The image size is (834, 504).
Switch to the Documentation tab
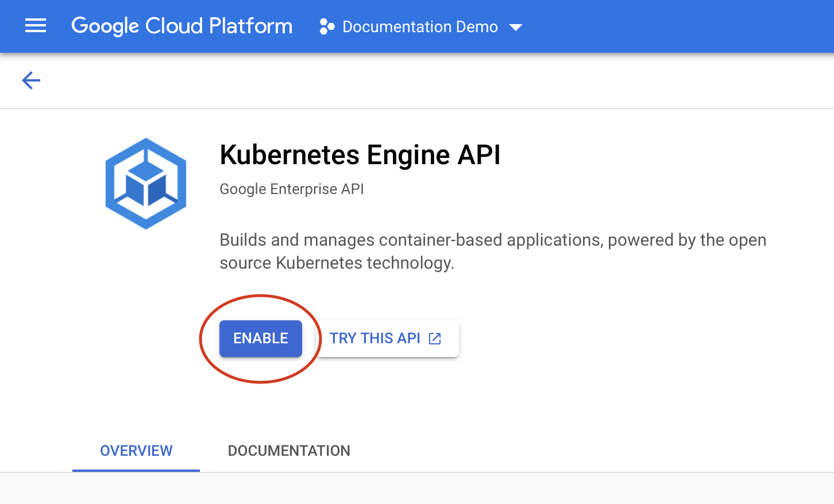pos(289,451)
